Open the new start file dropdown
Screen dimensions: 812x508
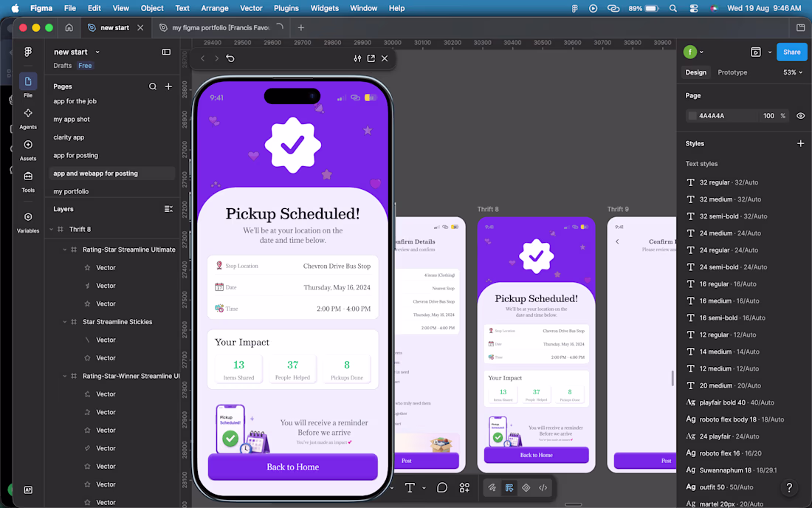click(97, 52)
